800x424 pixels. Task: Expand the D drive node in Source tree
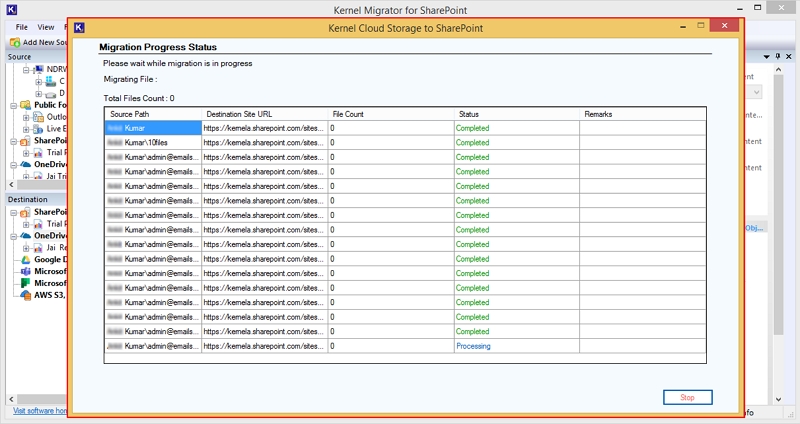tap(38, 93)
